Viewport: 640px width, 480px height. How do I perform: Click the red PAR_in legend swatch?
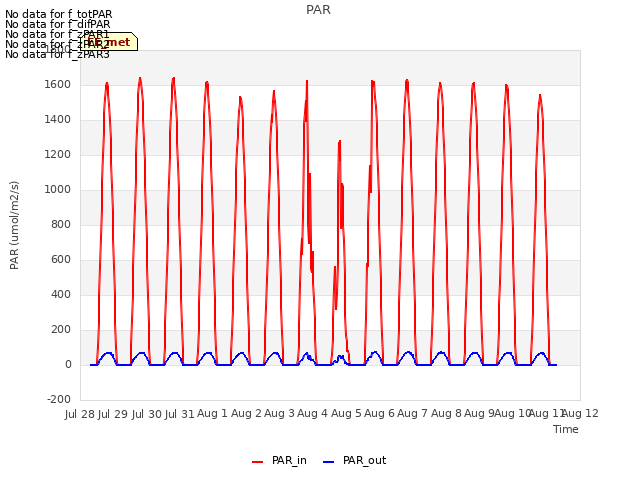point(258,462)
